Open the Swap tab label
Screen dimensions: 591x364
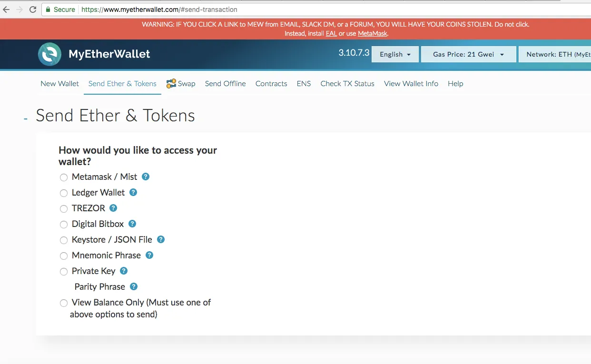coord(187,84)
